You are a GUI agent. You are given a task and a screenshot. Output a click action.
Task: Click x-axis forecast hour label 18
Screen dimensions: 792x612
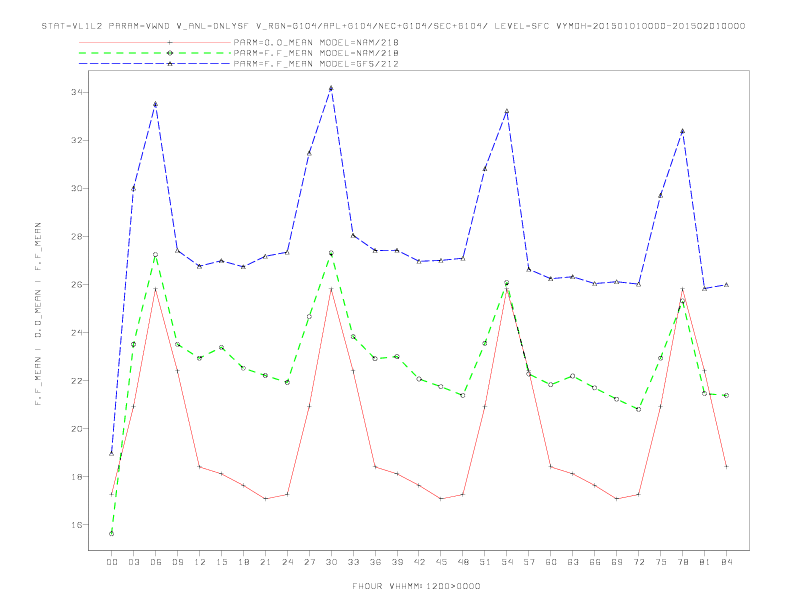pos(243,562)
